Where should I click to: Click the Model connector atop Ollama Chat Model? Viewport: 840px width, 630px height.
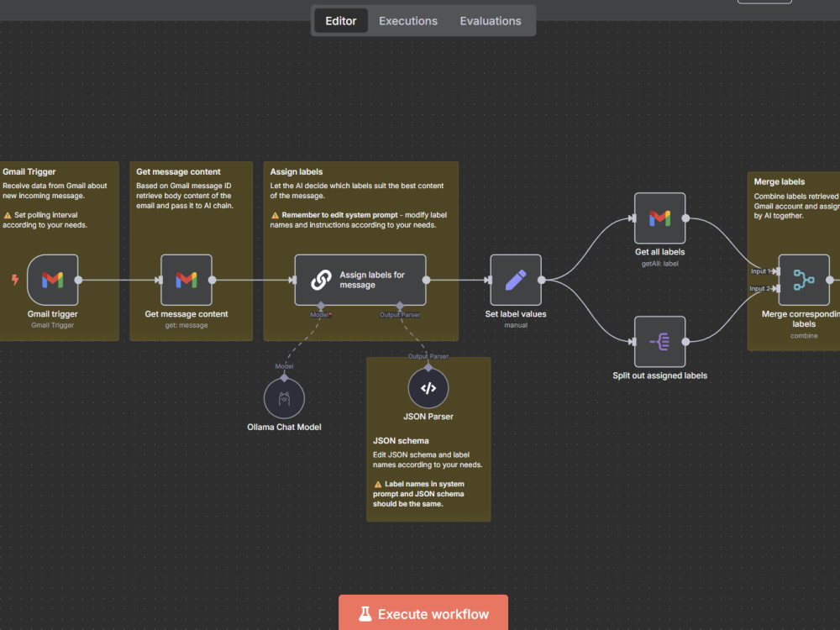(284, 378)
